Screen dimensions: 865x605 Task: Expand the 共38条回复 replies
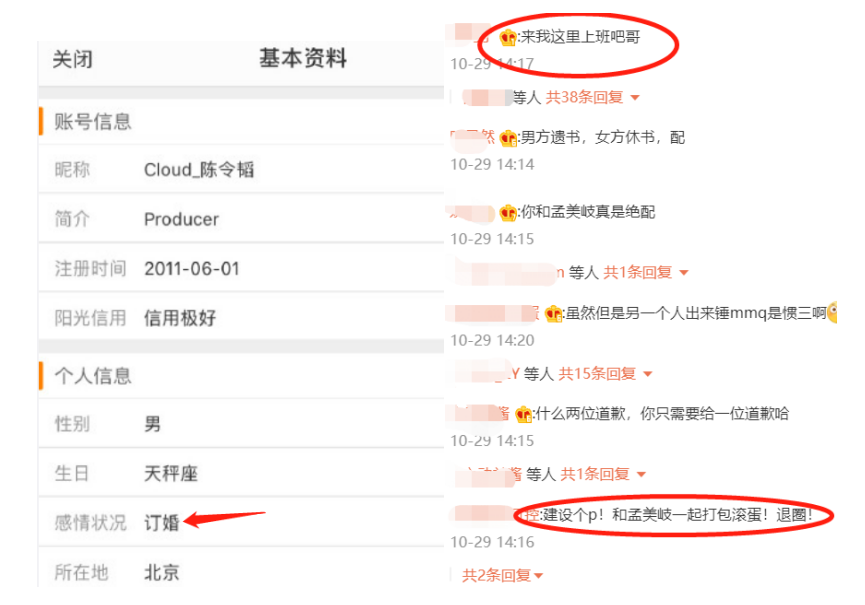click(x=592, y=98)
